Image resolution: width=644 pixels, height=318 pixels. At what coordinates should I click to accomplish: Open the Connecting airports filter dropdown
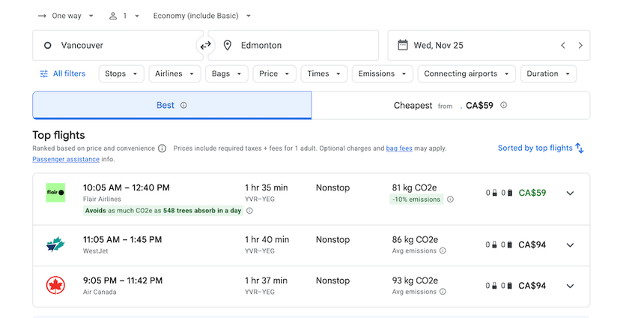[x=467, y=73]
